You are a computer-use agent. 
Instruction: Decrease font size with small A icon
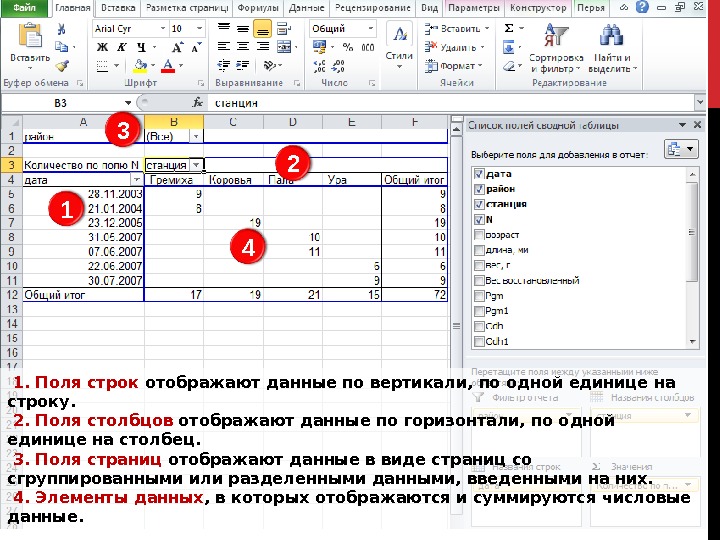click(197, 47)
